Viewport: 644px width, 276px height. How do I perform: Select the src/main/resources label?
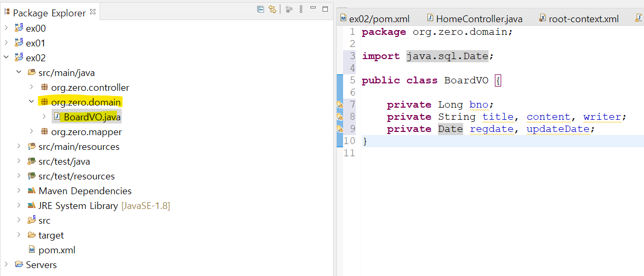(79, 146)
